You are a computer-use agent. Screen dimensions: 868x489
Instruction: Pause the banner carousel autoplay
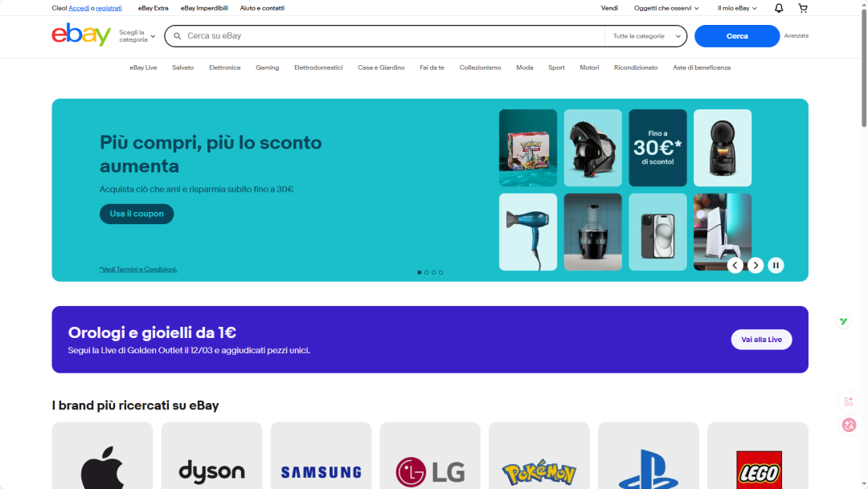pos(776,265)
